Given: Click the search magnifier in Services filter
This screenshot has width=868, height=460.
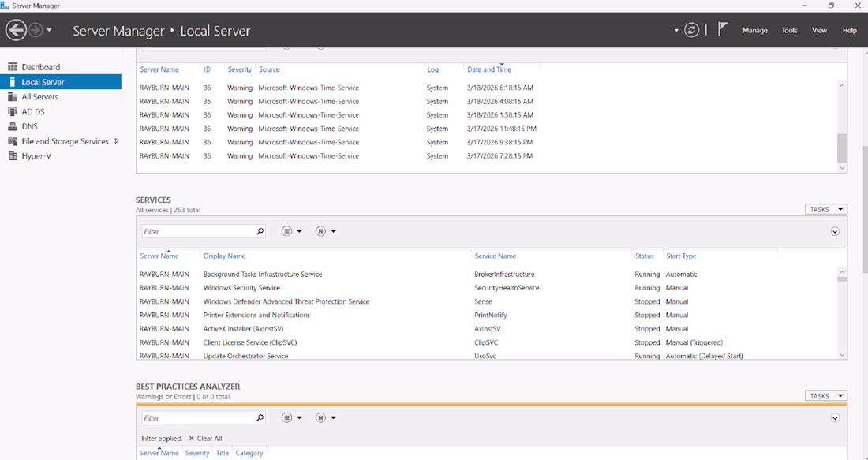Looking at the screenshot, I should (x=260, y=231).
